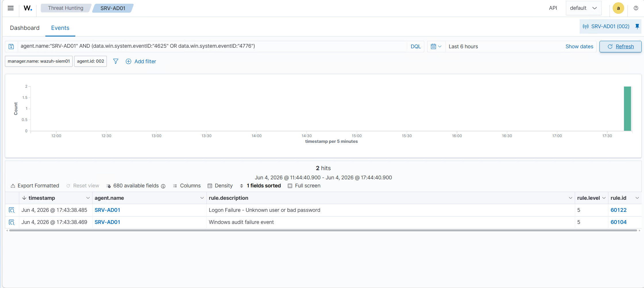644x288 pixels.
Task: Sort by timestamp column header
Action: [x=42, y=198]
